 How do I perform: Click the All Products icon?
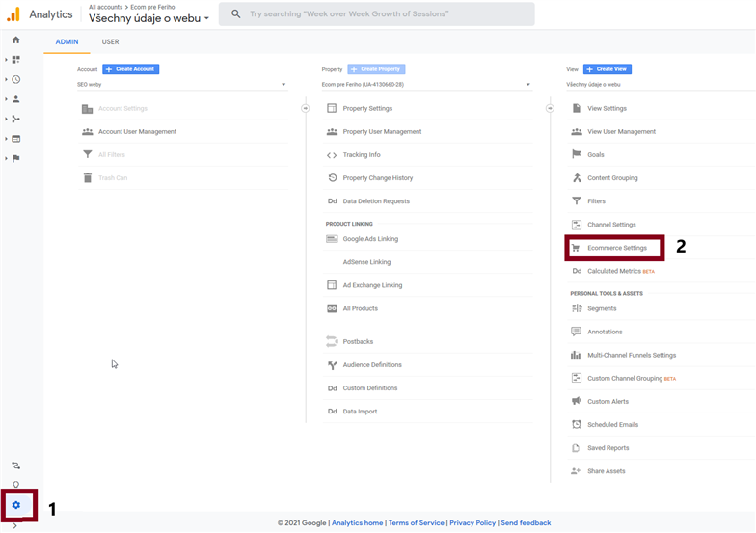click(x=332, y=308)
